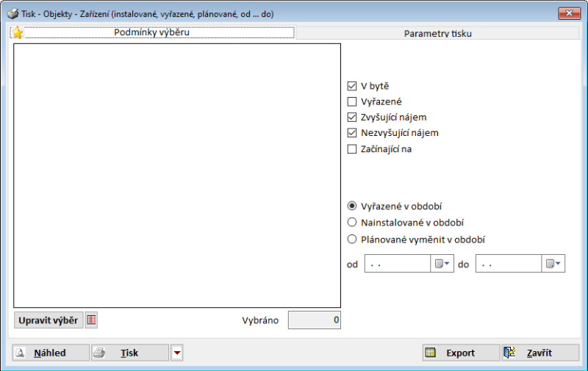Click the od date input field
Viewport: 588px width, 371px height.
pyautogui.click(x=398, y=264)
